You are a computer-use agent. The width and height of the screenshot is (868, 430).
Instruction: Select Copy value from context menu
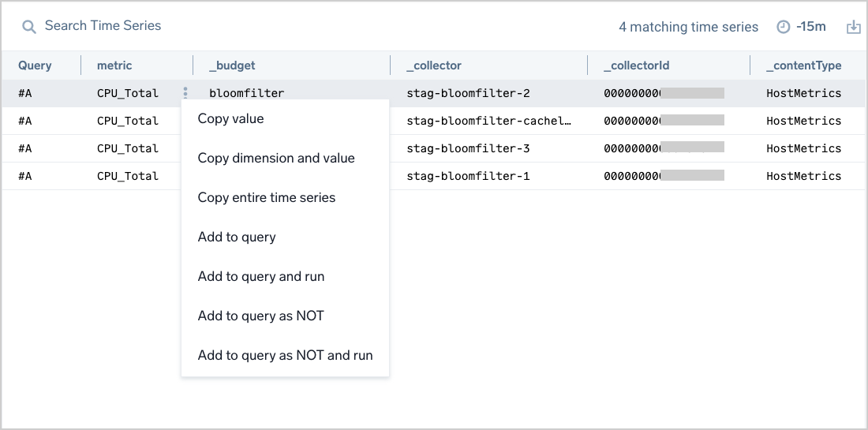pos(230,119)
